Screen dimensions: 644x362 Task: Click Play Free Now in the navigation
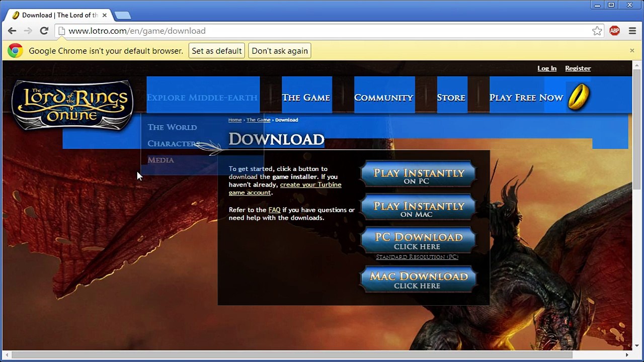point(526,98)
